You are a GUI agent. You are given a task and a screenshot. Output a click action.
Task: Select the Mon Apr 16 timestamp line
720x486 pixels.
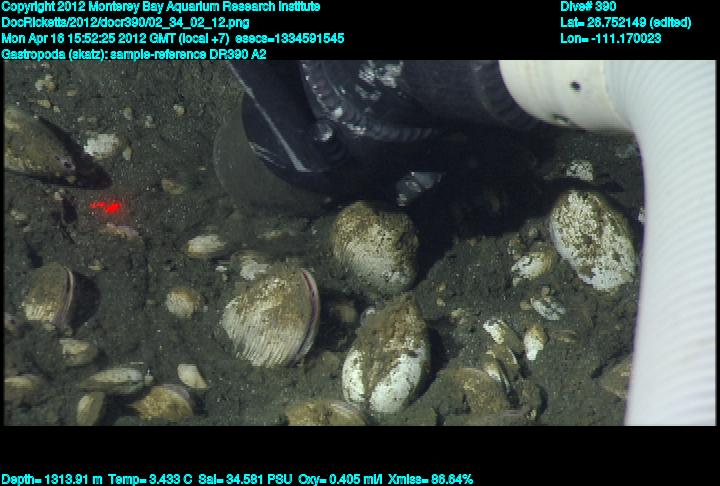point(173,38)
